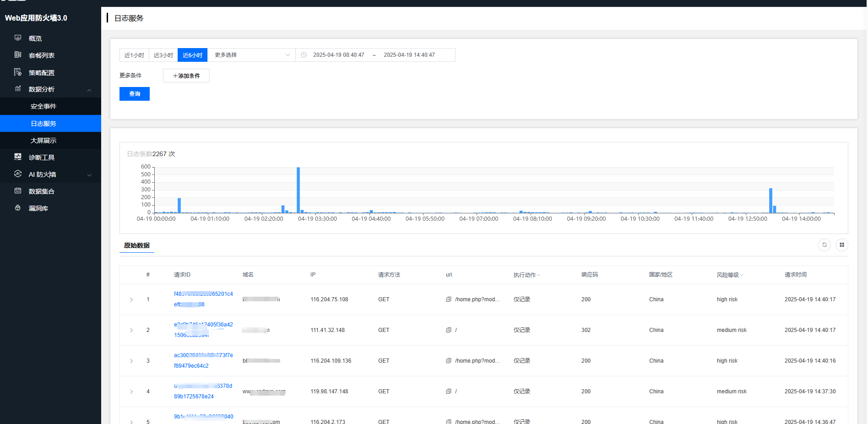This screenshot has height=424, width=868.
Task: Expand log row 2 details
Action: [131, 330]
